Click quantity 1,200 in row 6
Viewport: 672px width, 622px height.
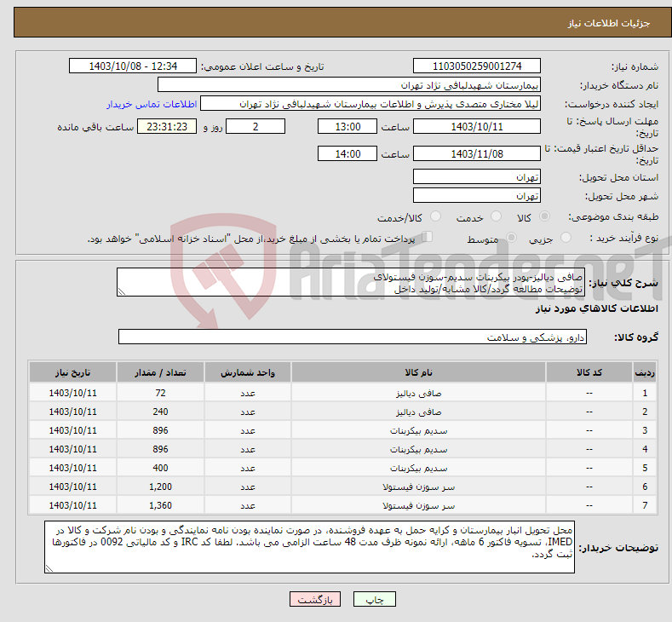(160, 487)
